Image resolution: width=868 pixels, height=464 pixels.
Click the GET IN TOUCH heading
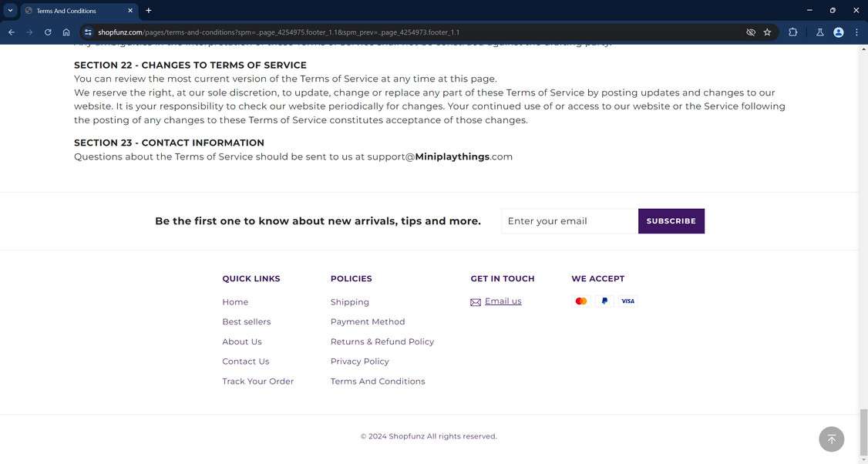503,278
